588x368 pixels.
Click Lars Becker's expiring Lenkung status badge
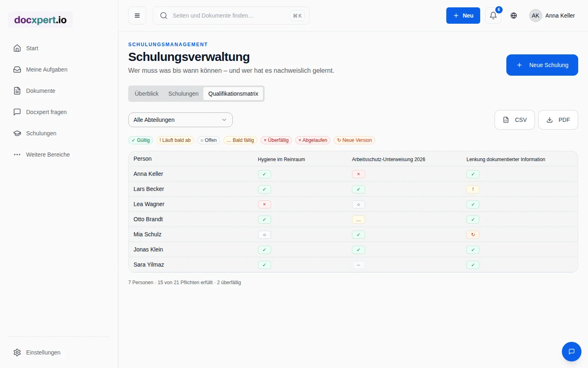click(x=473, y=189)
